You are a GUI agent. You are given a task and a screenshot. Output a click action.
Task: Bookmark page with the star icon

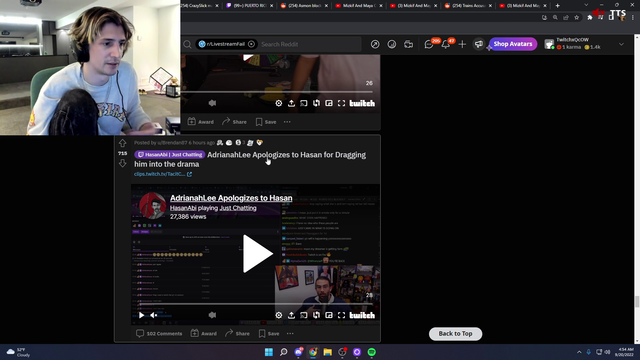576,18
